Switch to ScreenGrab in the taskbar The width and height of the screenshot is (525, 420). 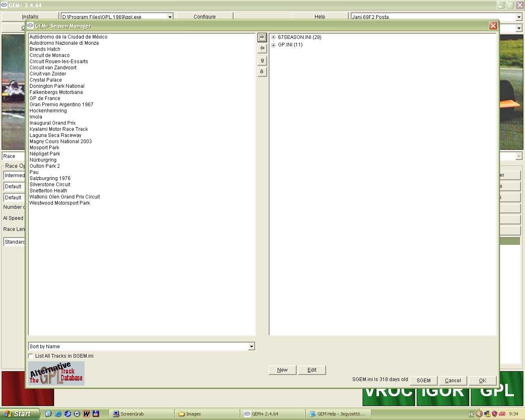[x=142, y=414]
